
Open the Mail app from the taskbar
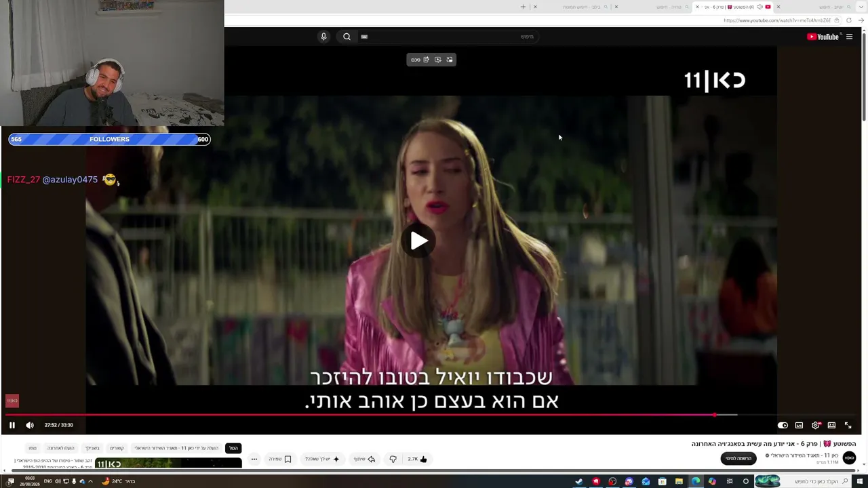pos(646,482)
